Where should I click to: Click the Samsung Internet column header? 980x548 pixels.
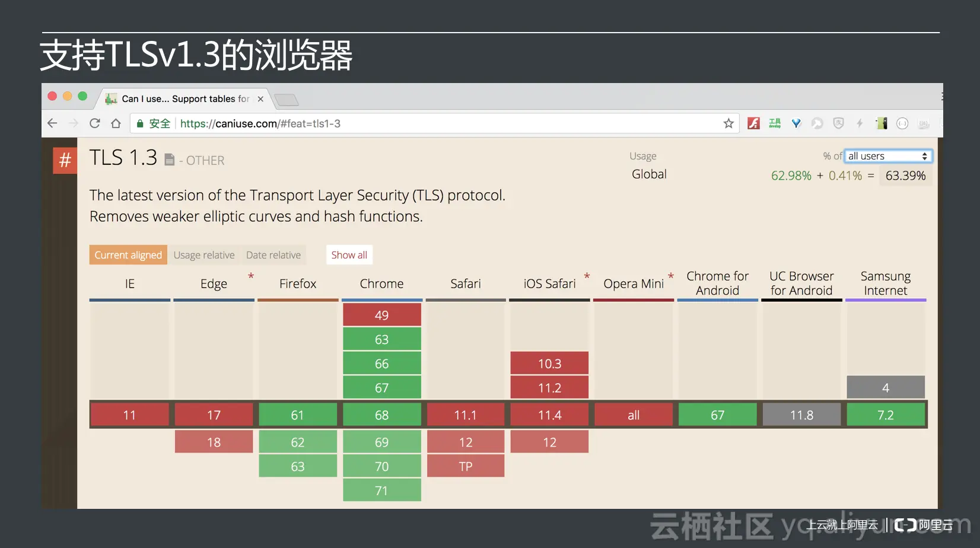(886, 283)
